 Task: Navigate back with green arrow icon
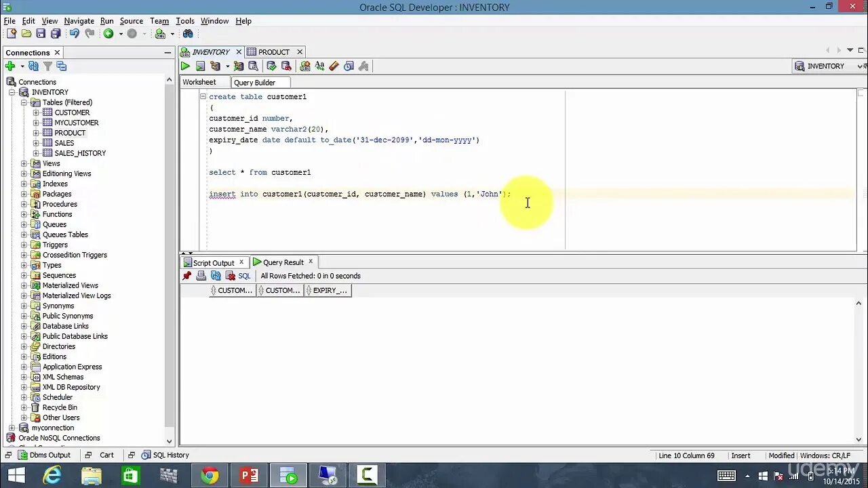(x=108, y=34)
